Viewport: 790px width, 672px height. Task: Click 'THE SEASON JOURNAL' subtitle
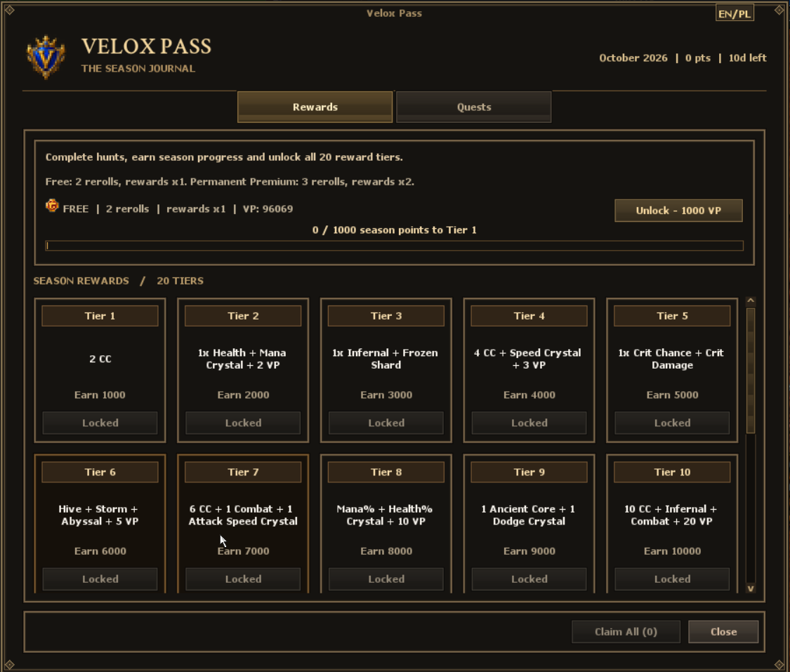(x=138, y=69)
